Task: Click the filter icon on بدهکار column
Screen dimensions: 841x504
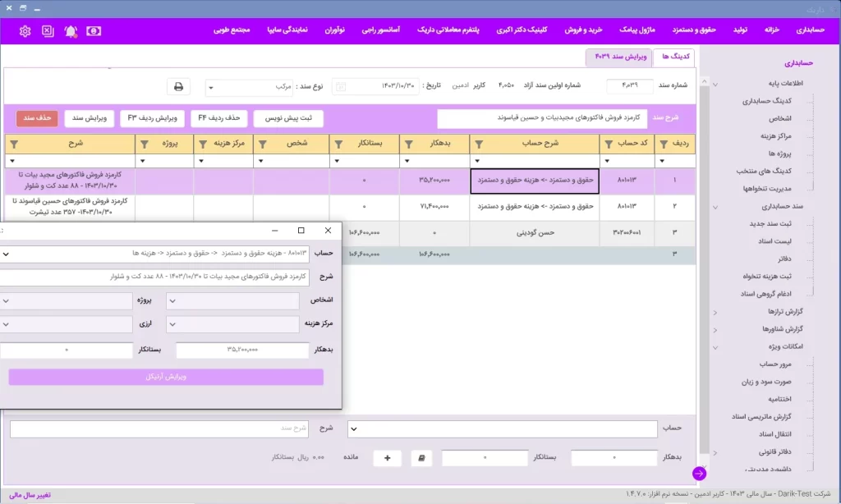Action: (409, 144)
